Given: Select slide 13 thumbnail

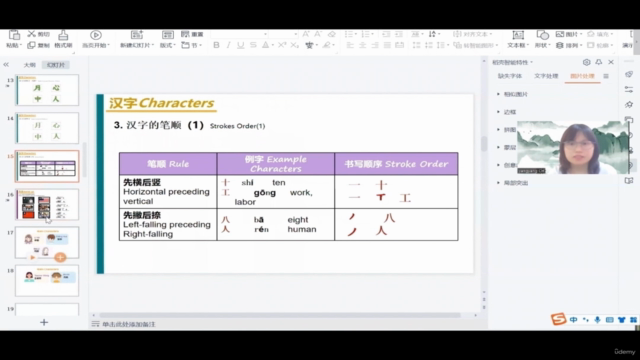Looking at the screenshot, I should (47, 90).
